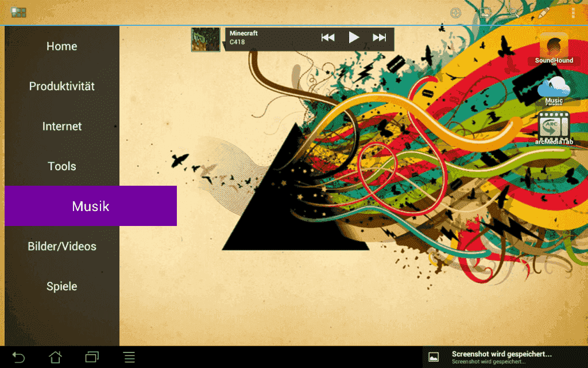Image resolution: width=588 pixels, height=368 pixels.
Task: Play the Minecraft C418 track
Action: coord(354,37)
